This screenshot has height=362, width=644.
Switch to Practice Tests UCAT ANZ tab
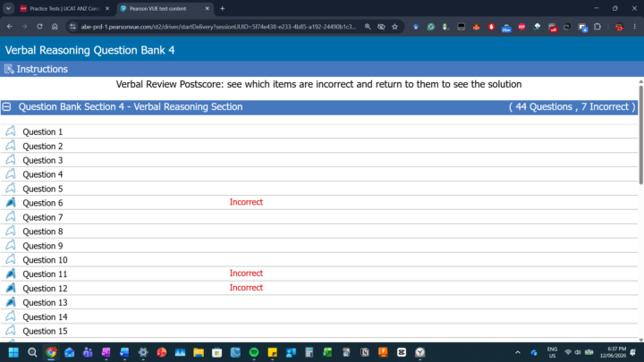tap(65, 8)
